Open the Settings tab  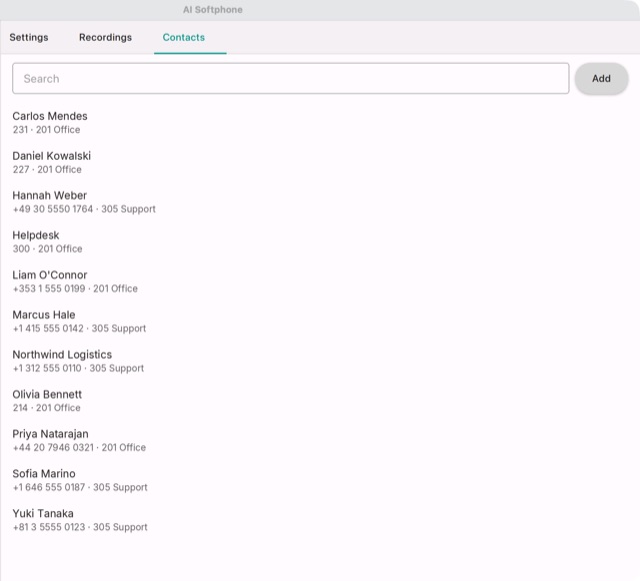[29, 37]
